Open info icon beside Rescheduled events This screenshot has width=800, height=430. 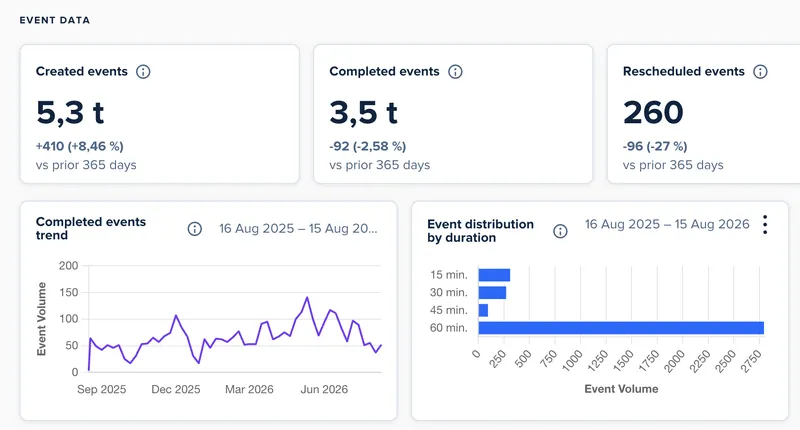[x=760, y=71]
